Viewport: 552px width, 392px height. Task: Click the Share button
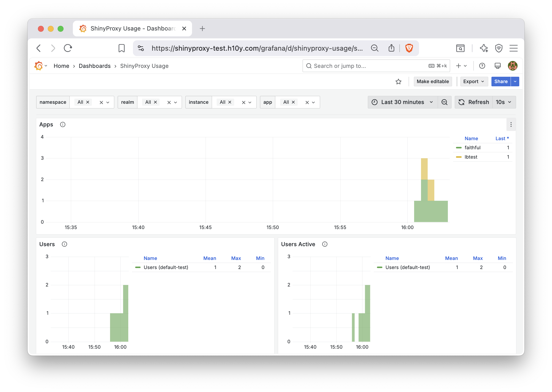point(501,81)
